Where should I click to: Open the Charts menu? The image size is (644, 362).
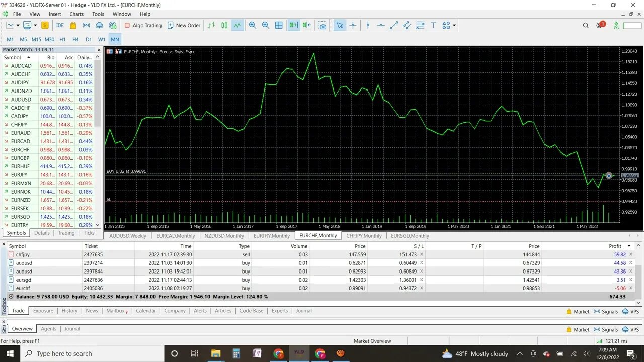point(76,14)
